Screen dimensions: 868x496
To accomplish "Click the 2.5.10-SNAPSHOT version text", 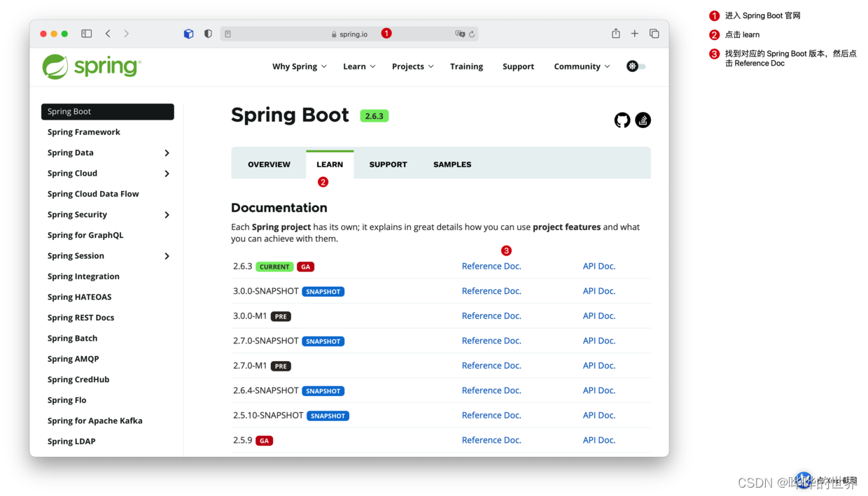I will click(268, 415).
